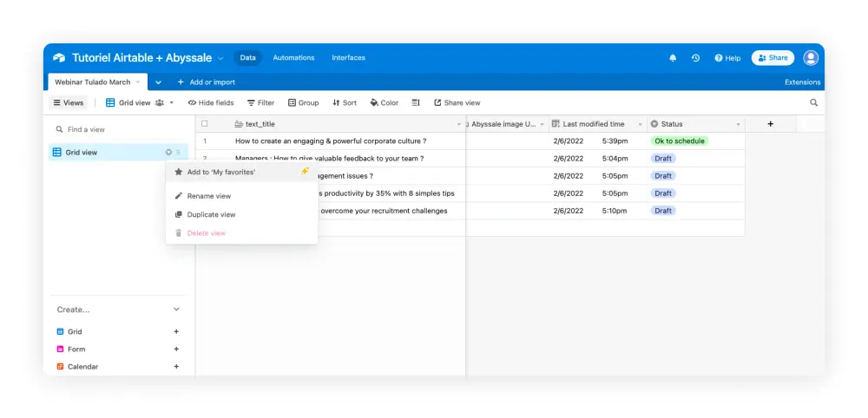This screenshot has height=418, width=868.
Task: Add a new Calendar view plus
Action: tap(176, 367)
